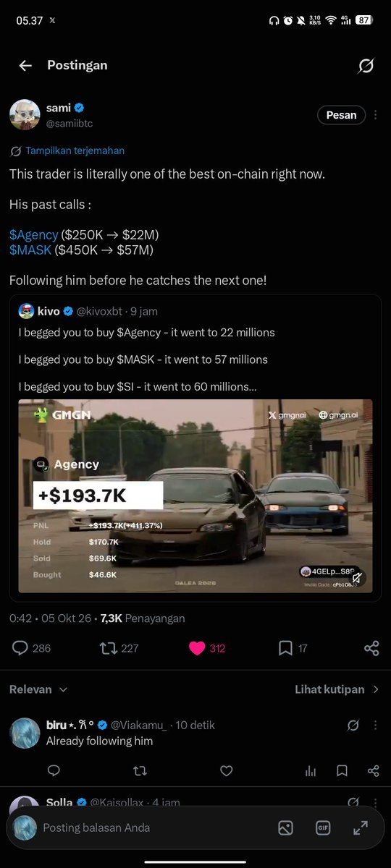Open the Grok icon in the header

tap(366, 66)
